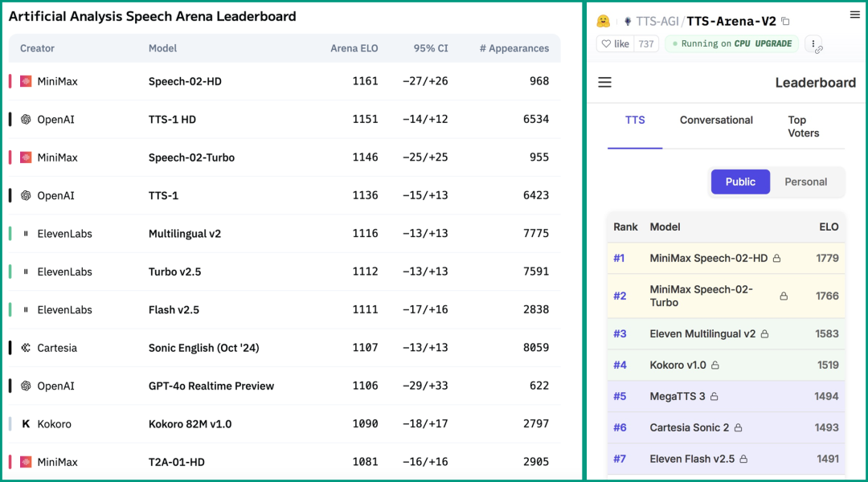Click the 737 likes count

pos(646,43)
